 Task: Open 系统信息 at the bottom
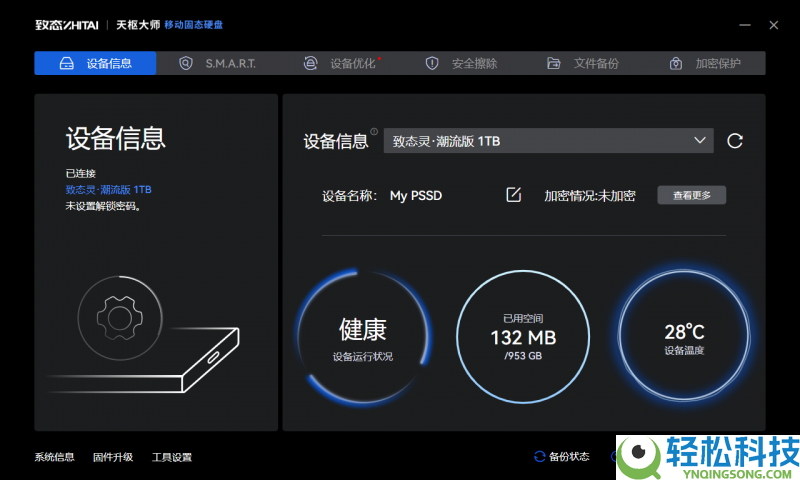tap(54, 457)
